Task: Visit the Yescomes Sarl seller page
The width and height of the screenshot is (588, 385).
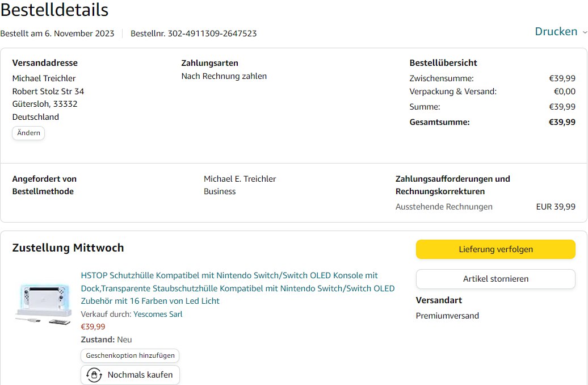Action: click(x=158, y=314)
